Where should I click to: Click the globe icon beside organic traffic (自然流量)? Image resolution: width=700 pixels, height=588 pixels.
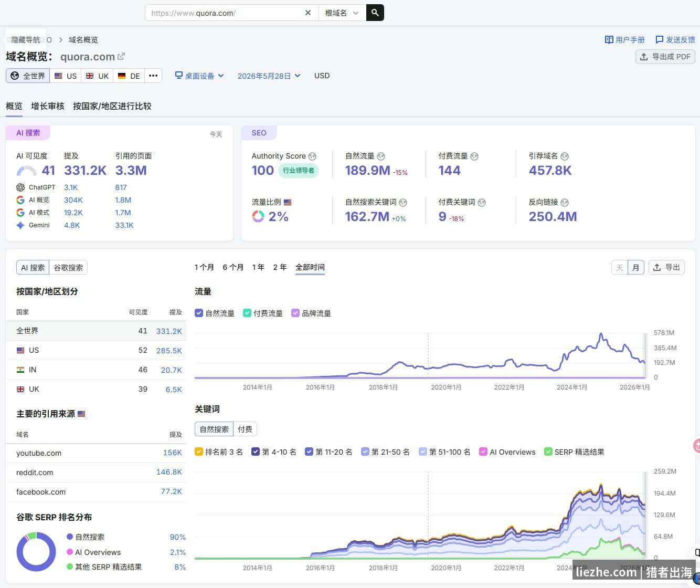pos(381,156)
